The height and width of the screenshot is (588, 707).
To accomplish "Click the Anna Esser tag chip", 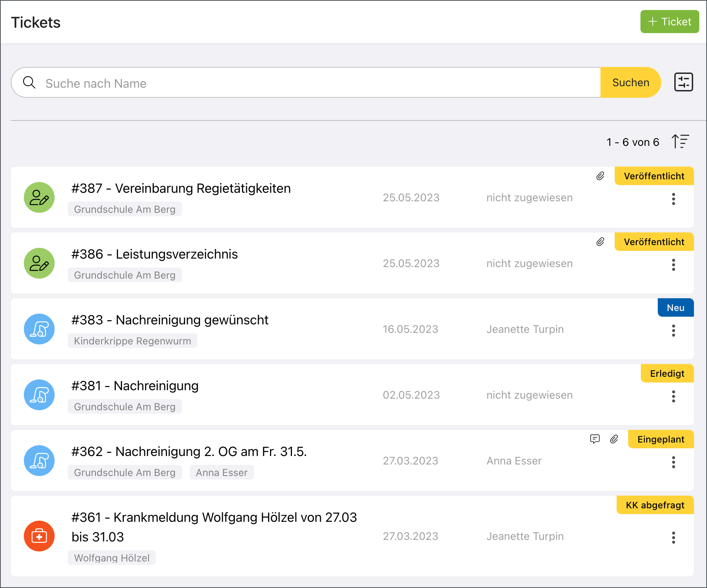I will [x=222, y=473].
